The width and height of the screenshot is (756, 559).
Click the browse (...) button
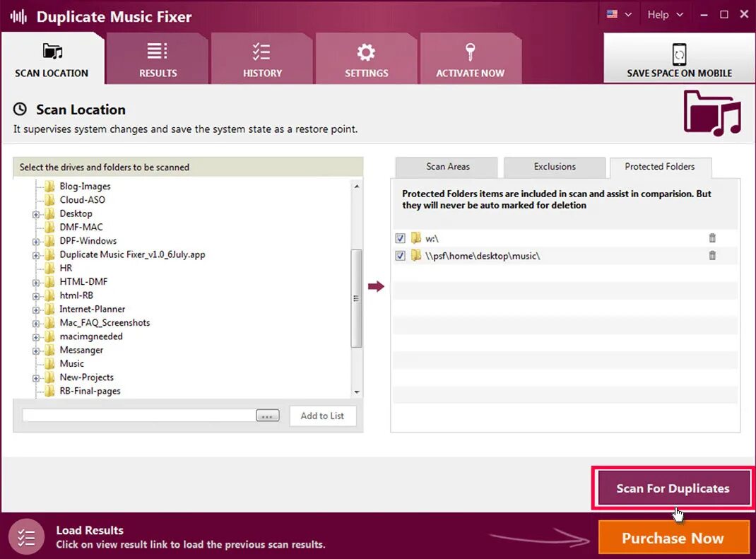tap(268, 416)
